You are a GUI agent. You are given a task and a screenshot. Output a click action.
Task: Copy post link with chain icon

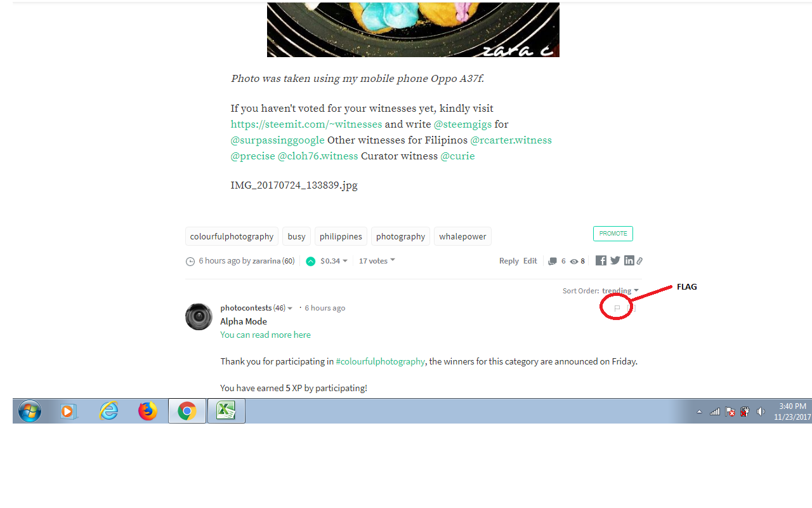click(x=639, y=261)
